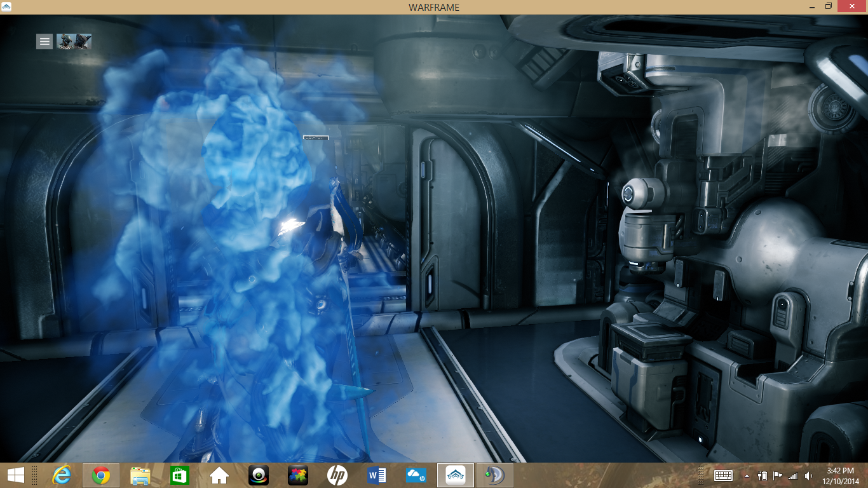This screenshot has width=868, height=488.
Task: Open the blue cloud HP taskbar app
Action: coord(416,475)
